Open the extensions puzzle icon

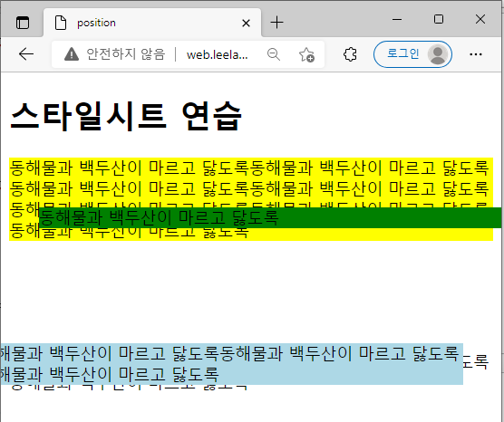tap(350, 54)
